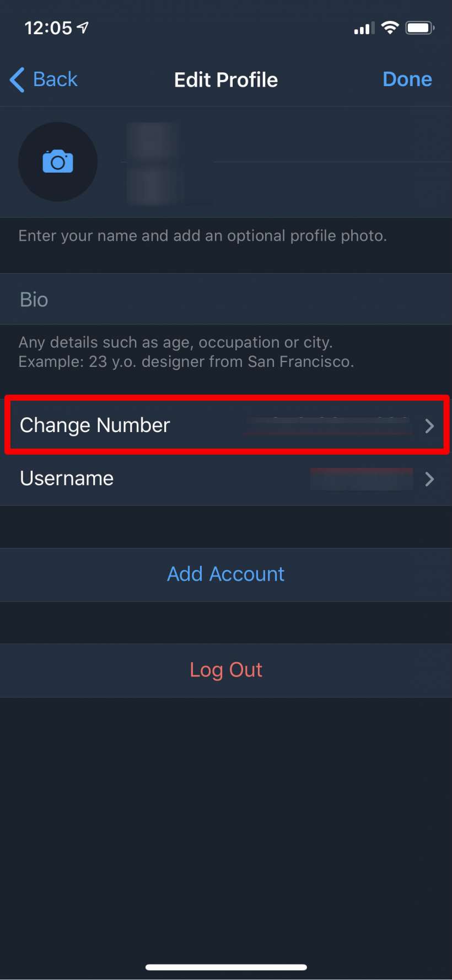Tap the cellular signal bars icon
Image resolution: width=452 pixels, height=980 pixels.
point(364,28)
